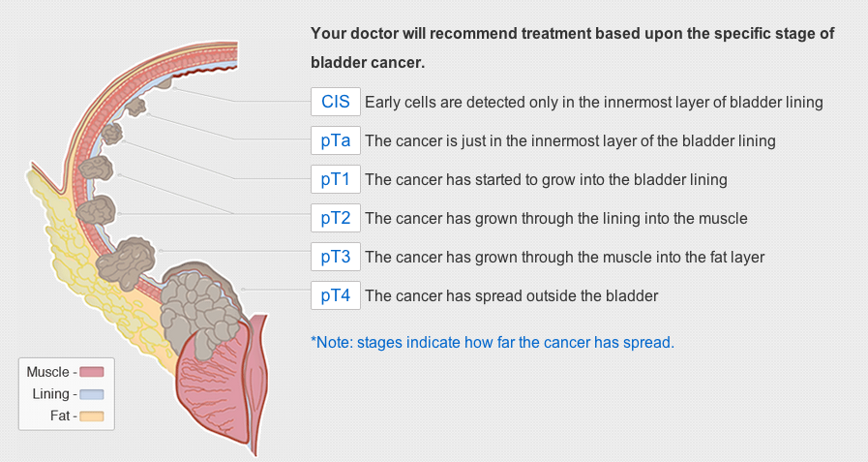Select the pTa stage button

pos(336,140)
